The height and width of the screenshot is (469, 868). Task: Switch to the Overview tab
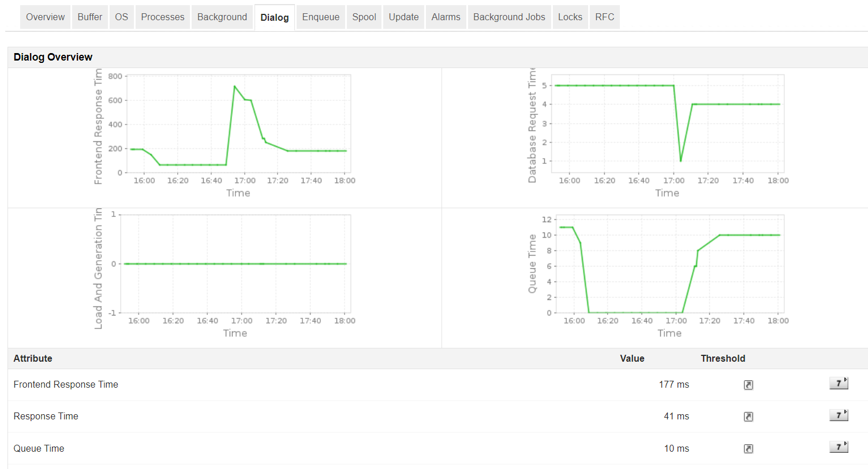[44, 17]
